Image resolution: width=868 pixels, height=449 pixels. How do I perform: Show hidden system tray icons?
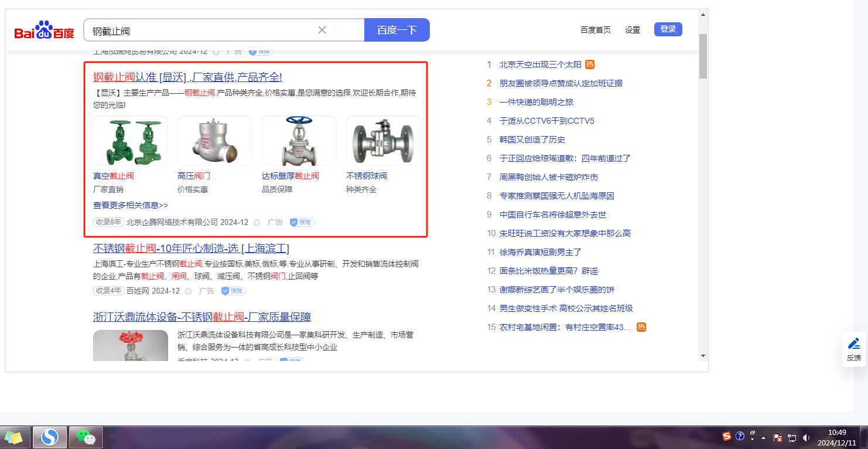coord(763,438)
